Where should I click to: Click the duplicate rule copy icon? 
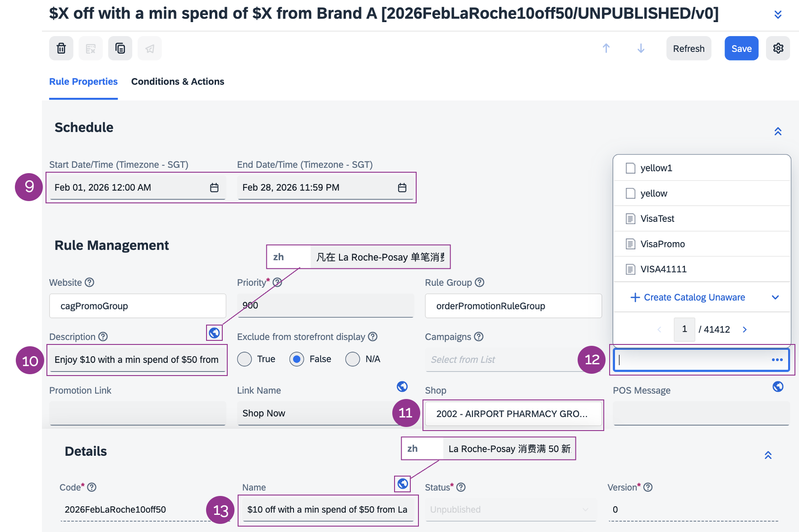tap(120, 48)
